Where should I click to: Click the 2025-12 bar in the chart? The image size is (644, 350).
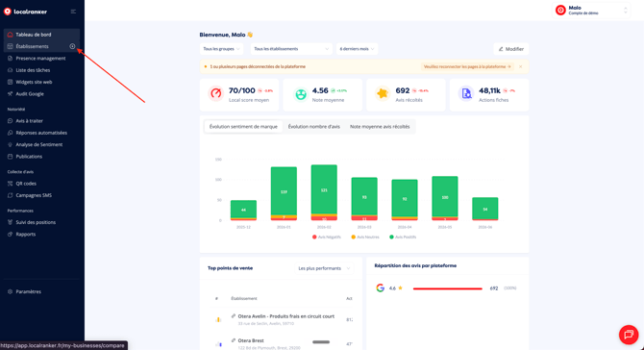pos(243,211)
